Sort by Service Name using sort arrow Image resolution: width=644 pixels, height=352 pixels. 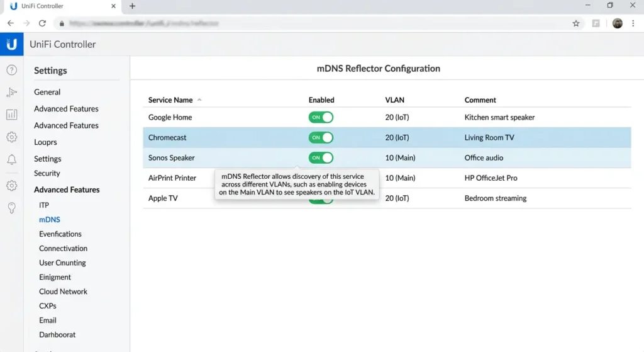[199, 100]
